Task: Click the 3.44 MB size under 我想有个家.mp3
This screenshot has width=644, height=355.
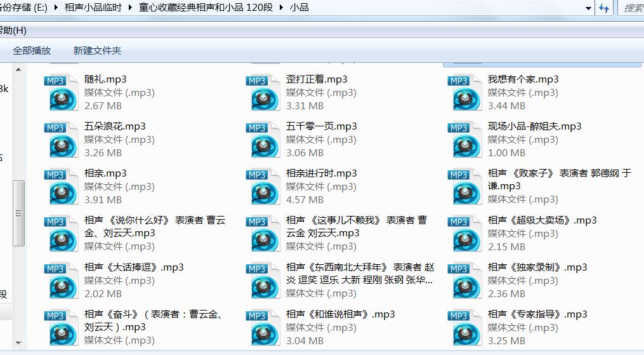Action: [506, 106]
